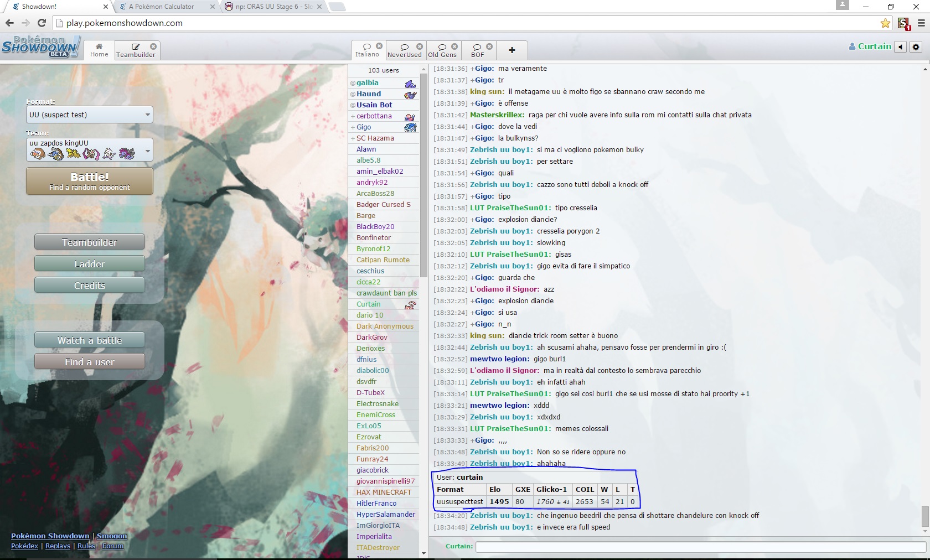This screenshot has width=930, height=560.
Task: Select user Usain Bot in the list
Action: click(x=384, y=105)
